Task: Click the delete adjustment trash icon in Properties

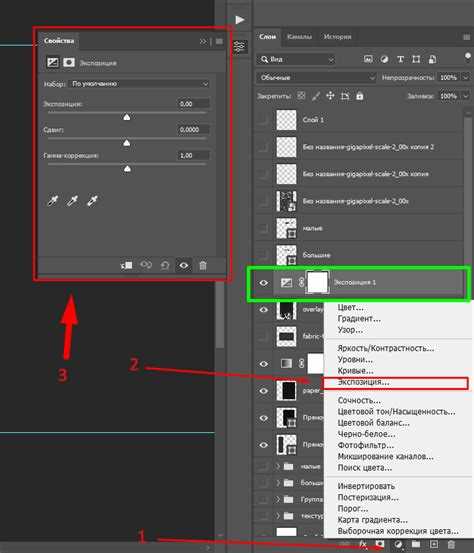Action: (x=203, y=265)
